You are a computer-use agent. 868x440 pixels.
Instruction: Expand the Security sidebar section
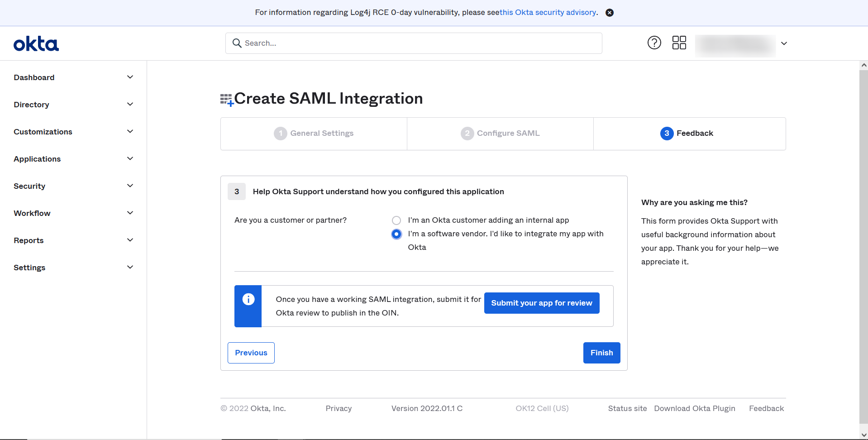[73, 186]
